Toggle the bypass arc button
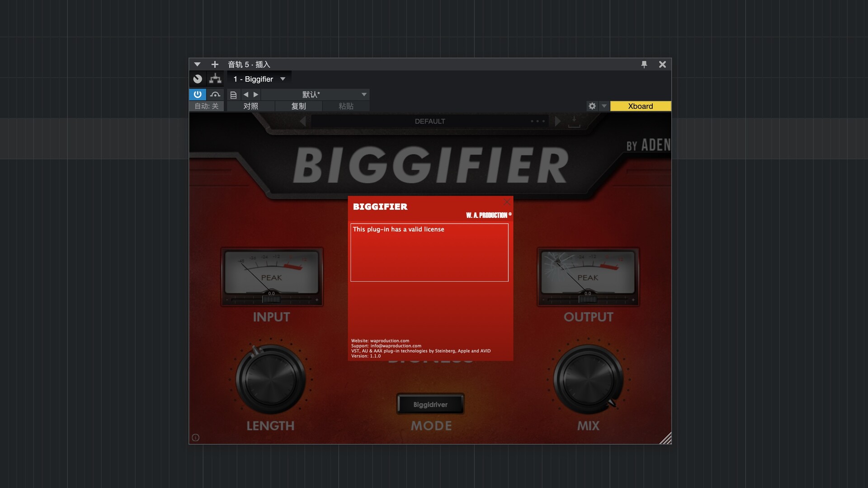 (215, 94)
